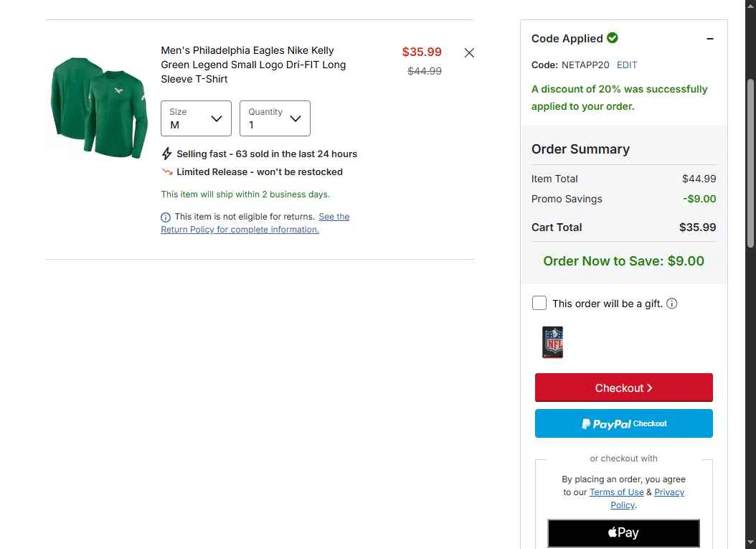756x549 pixels.
Task: Click the return policy info icon
Action: tap(166, 217)
